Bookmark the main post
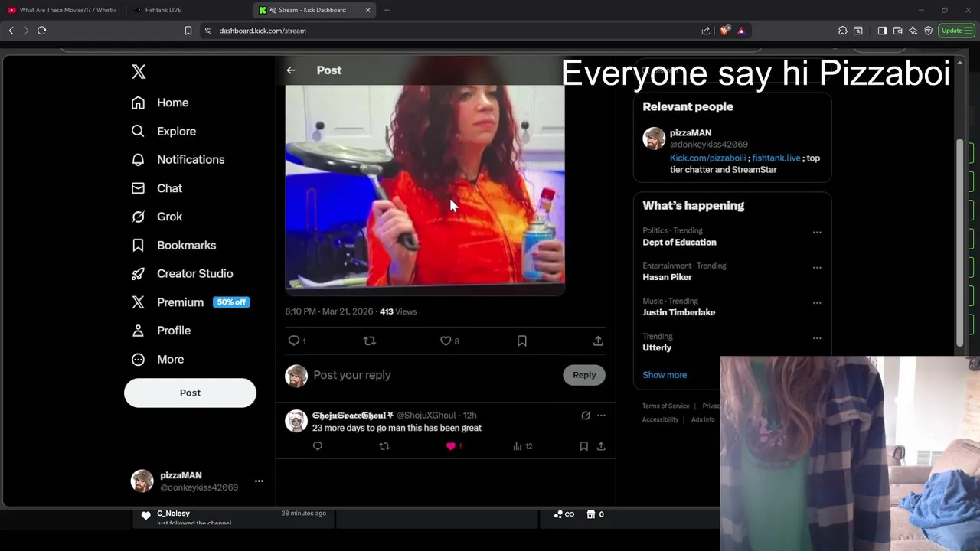This screenshot has width=980, height=551. tap(522, 341)
